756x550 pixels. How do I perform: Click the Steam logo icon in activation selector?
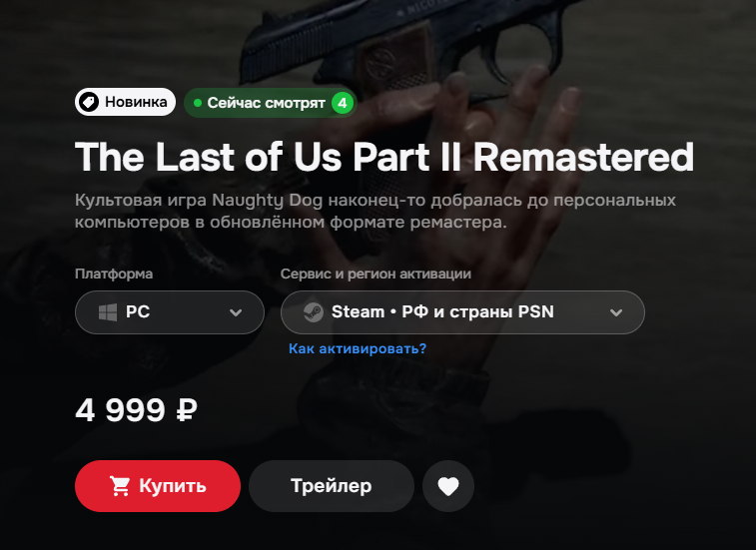314,312
